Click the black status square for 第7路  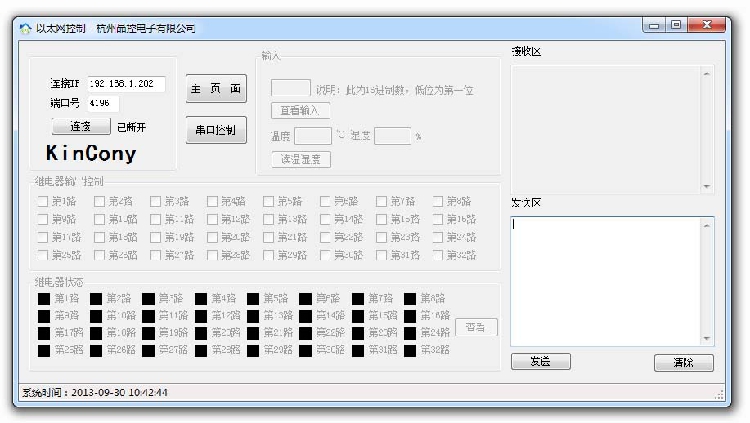point(358,299)
